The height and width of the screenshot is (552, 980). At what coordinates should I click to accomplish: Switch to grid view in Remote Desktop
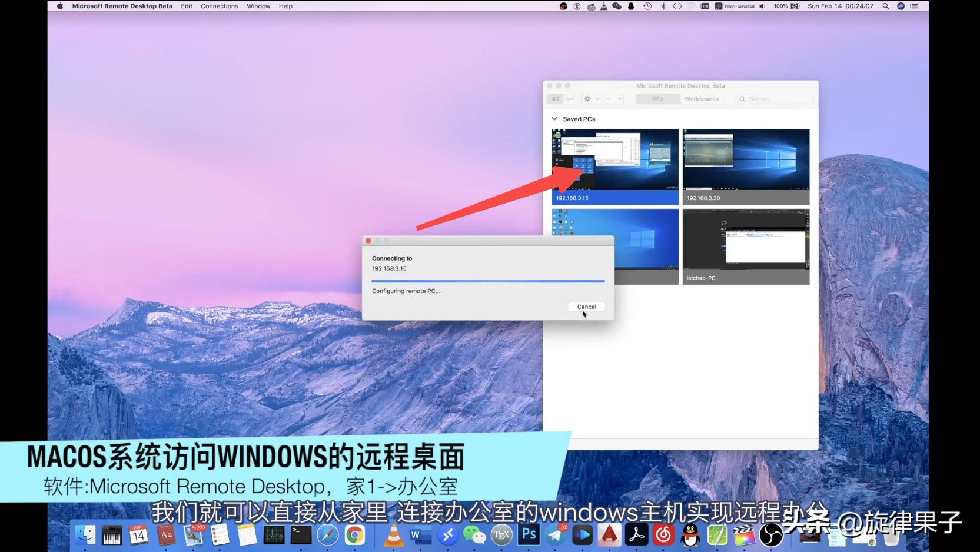(x=555, y=99)
